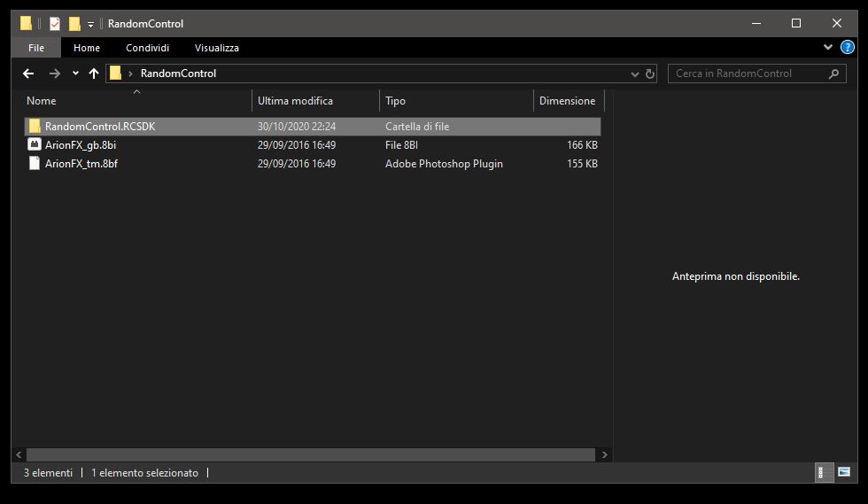The image size is (868, 504).
Task: Click the ArionFX_gb.8bi file icon
Action: coord(35,144)
